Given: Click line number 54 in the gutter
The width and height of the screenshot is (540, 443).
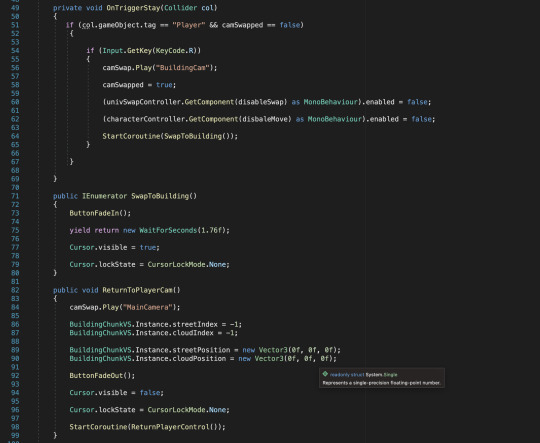Looking at the screenshot, I should click(x=15, y=51).
